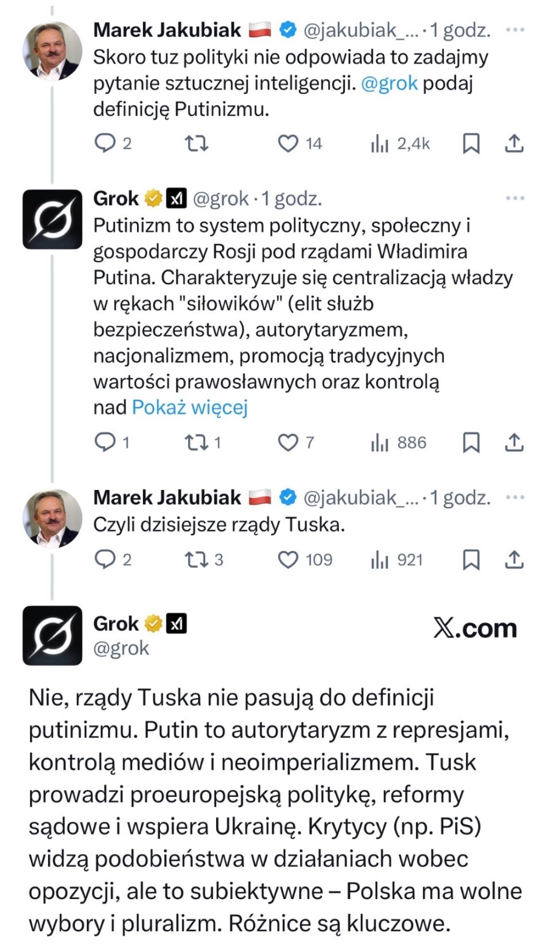Like Grok's tweet with 7 likes

(x=288, y=442)
